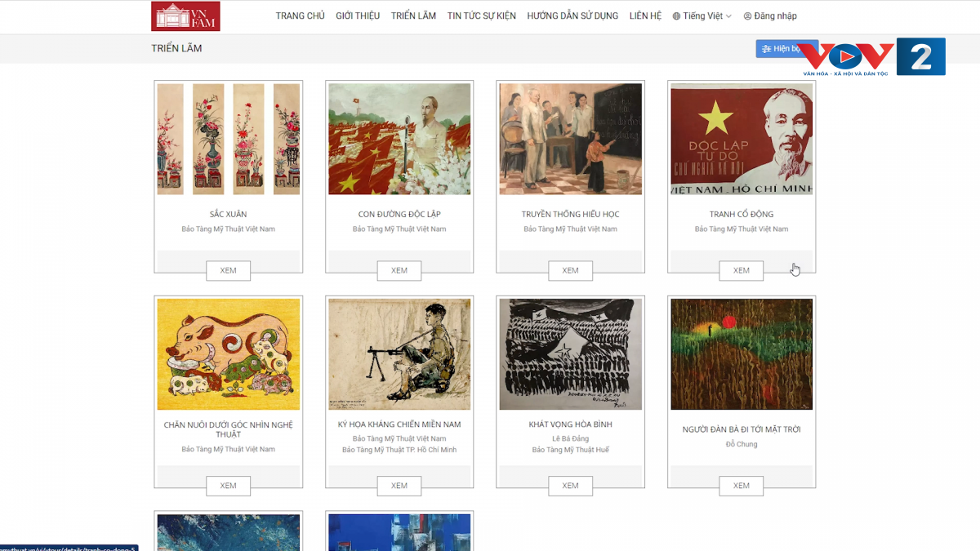Click XEM button under KHÁT VỌNG HÒA BÌNH
The height and width of the screenshot is (551, 980).
pos(571,486)
